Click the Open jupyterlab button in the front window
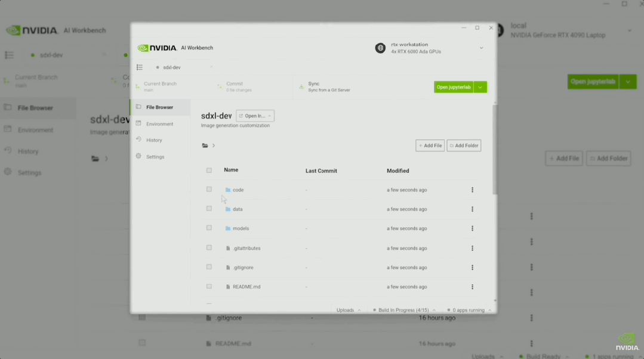644x359 pixels. pos(454,87)
